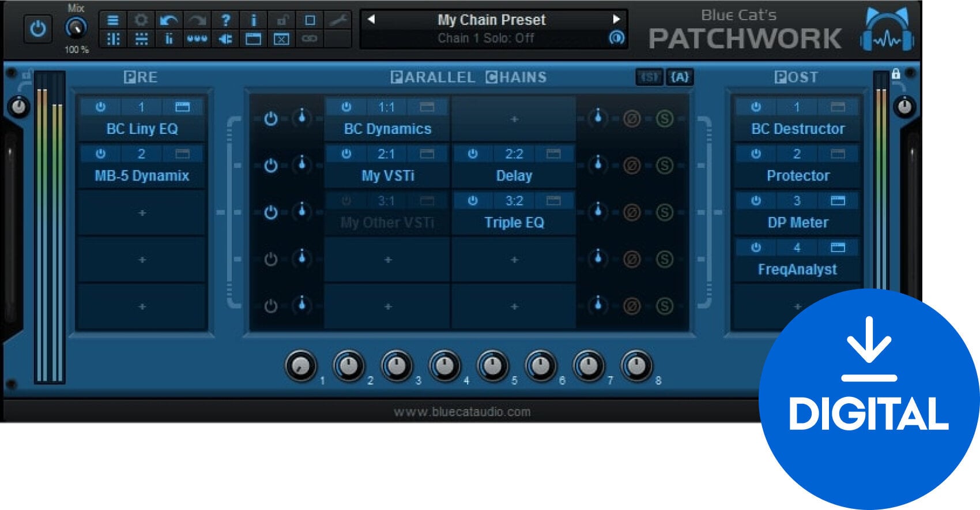
Task: Toggle power for parallel chain 3
Action: pos(271,212)
